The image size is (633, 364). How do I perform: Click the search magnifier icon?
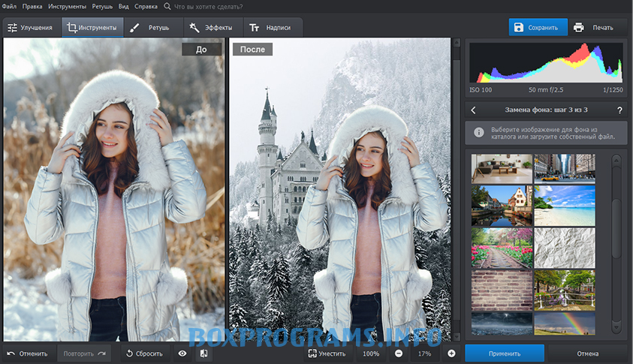click(167, 7)
